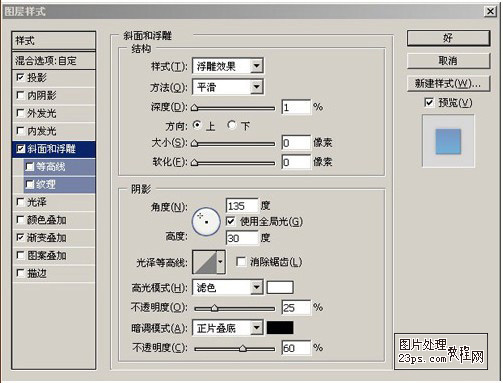Select the 样式 styles list header

pyautogui.click(x=54, y=41)
